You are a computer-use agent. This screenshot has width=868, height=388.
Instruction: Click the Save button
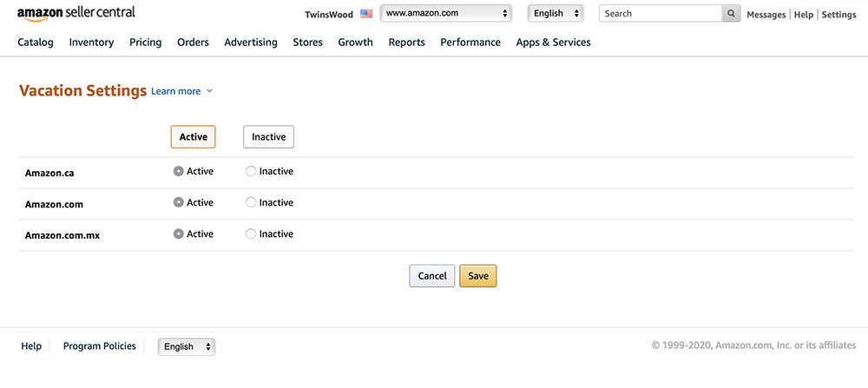(x=478, y=276)
